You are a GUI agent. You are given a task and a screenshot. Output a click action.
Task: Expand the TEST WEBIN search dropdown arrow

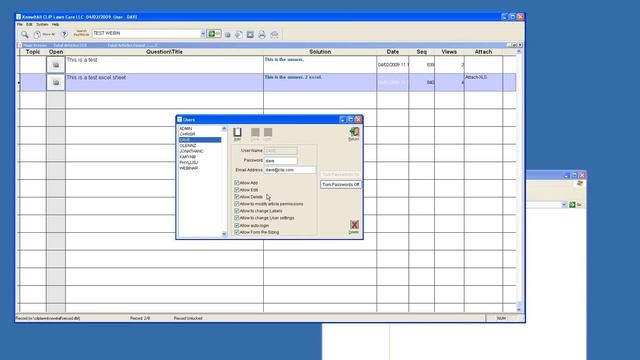203,34
